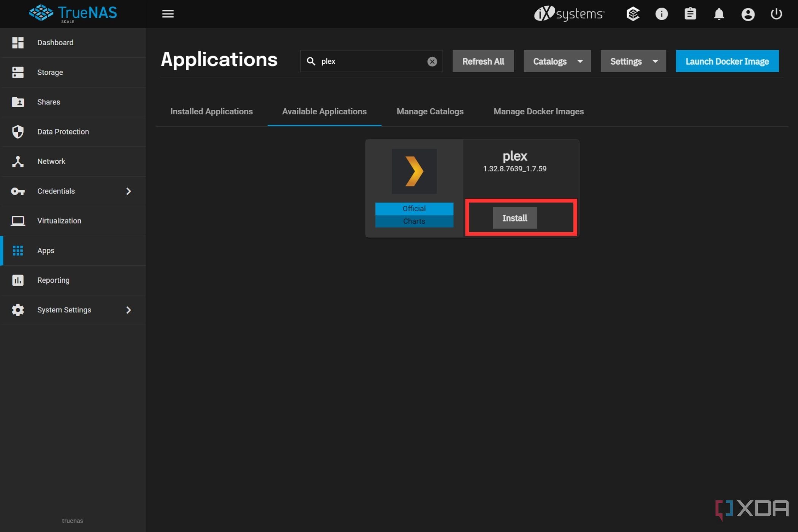Click the Virtualization laptop icon

click(17, 221)
